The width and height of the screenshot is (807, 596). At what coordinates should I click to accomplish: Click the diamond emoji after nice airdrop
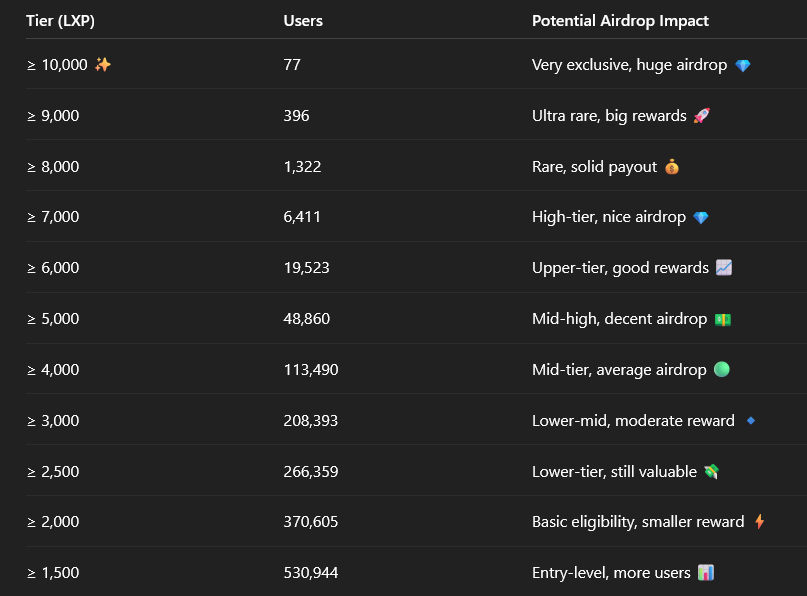tap(700, 218)
